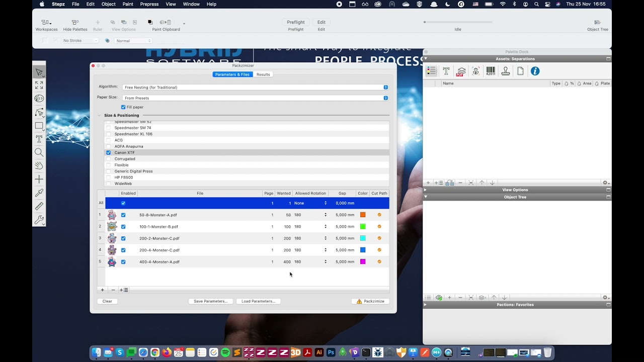Open the PDF layers asset icon
The width and height of the screenshot is (644, 362).
click(x=461, y=71)
